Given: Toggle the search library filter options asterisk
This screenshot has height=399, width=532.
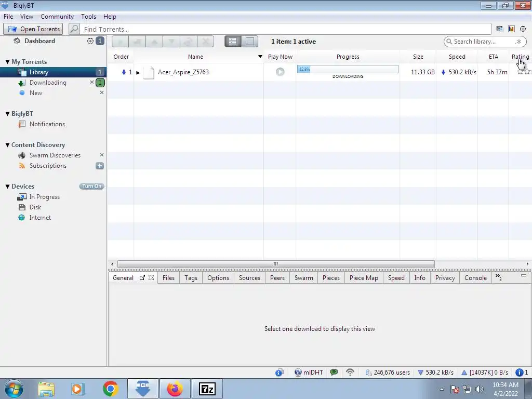Looking at the screenshot, I should 518,42.
